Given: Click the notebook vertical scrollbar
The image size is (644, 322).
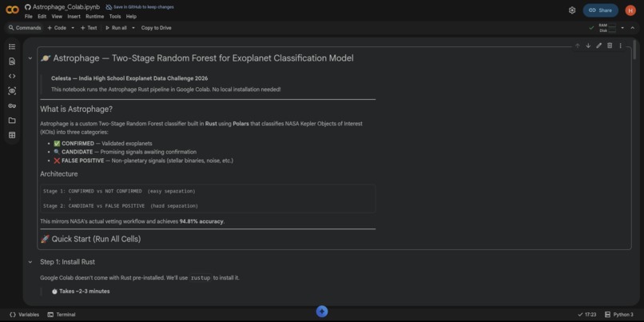Looking at the screenshot, I should [634, 50].
